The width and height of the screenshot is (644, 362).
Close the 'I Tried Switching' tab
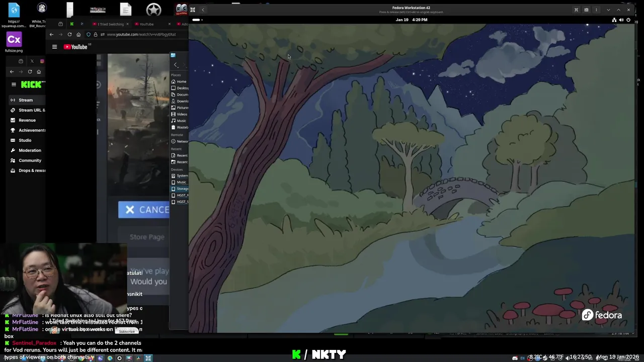click(127, 24)
